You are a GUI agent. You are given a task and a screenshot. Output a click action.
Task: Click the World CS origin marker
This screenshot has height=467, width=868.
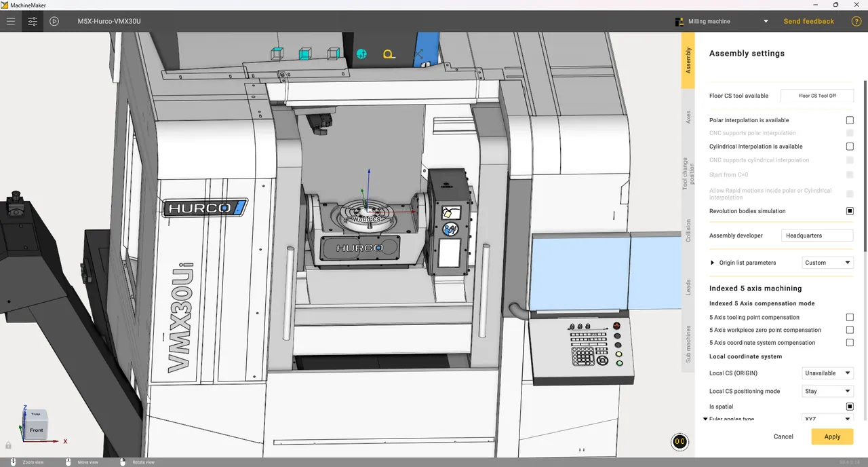click(x=366, y=219)
